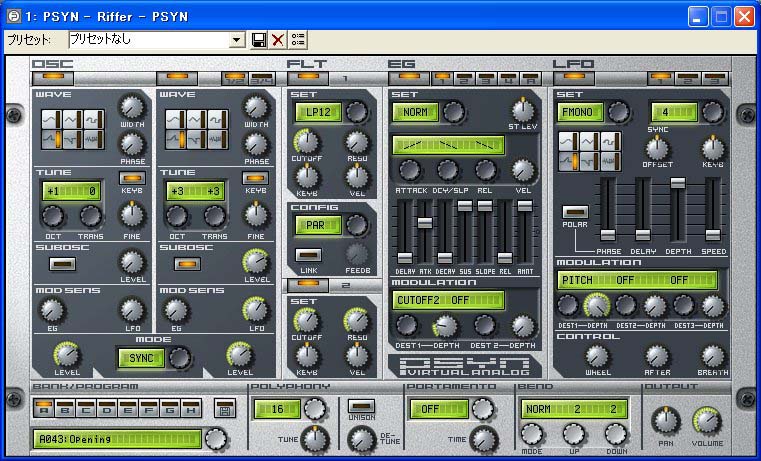The height and width of the screenshot is (461, 761).
Task: Select LFO tab 2
Action: click(688, 78)
